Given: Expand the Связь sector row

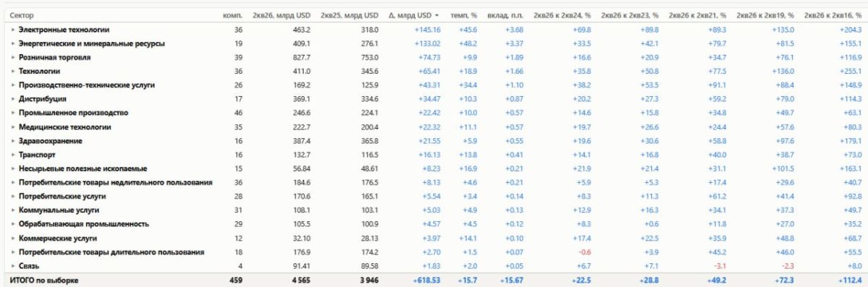Looking at the screenshot, I should tap(12, 266).
